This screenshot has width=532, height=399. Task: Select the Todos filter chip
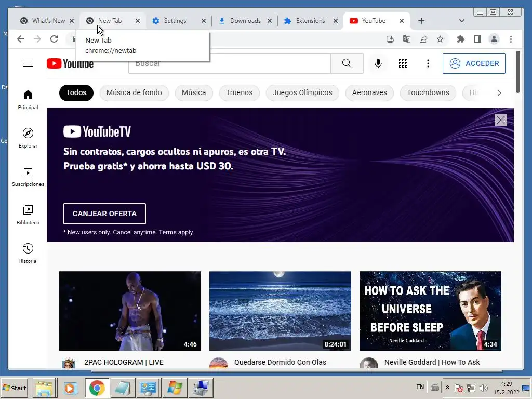point(76,92)
